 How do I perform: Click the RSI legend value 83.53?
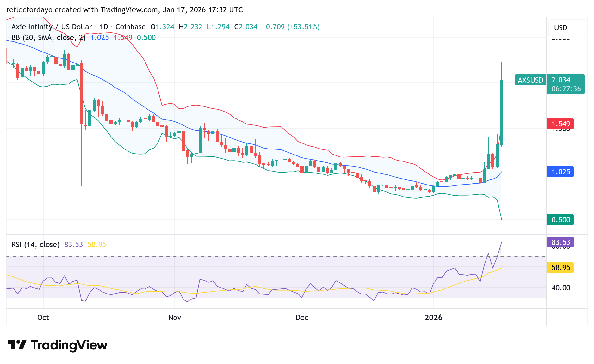[x=73, y=245]
